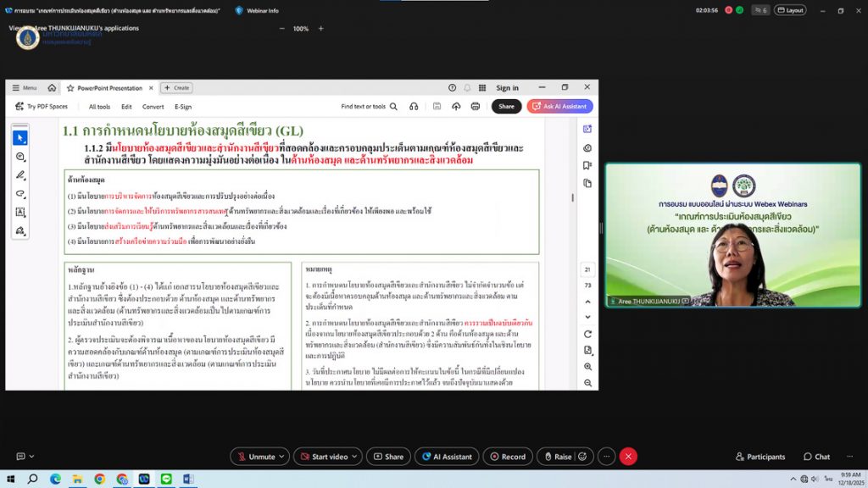Click the print icon in Acrobat toolbar
Image resolution: width=868 pixels, height=488 pixels.
point(475,107)
